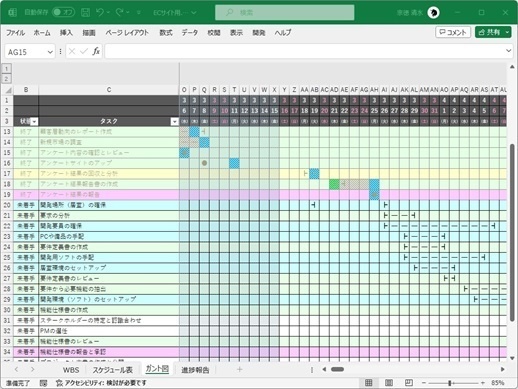Click the zoom slider handle
Viewport: 518px width, 389px height.
click(450, 383)
